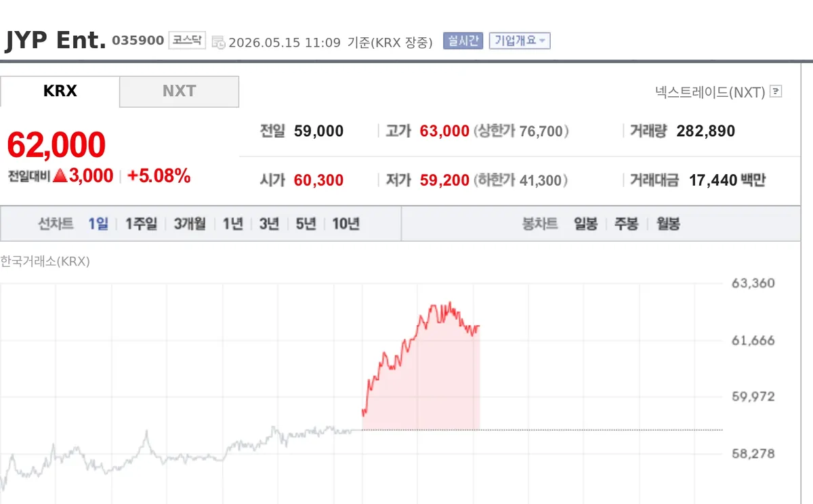Open the 월봉 monthly candle chart
The width and height of the screenshot is (813, 504).
pyautogui.click(x=668, y=224)
